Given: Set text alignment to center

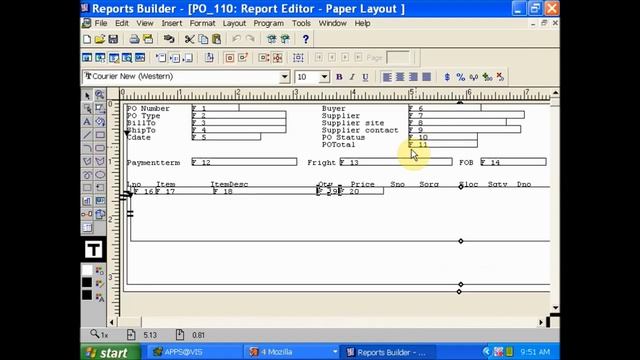Looking at the screenshot, I should pos(400,77).
